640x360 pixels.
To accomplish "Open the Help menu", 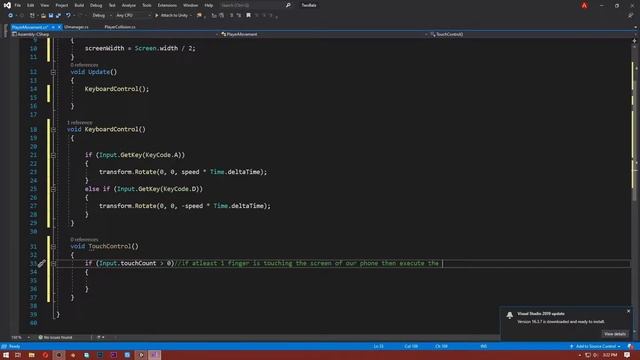I will [x=209, y=5].
